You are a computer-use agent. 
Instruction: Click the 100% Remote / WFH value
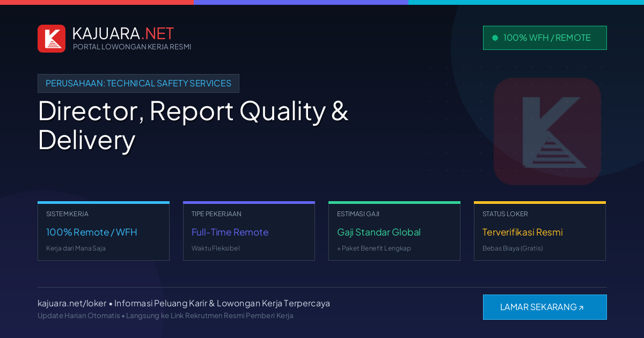coord(92,232)
